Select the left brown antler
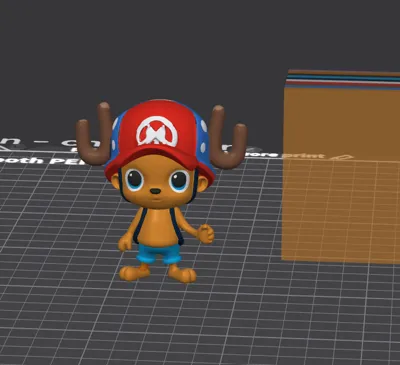 pyautogui.click(x=94, y=134)
